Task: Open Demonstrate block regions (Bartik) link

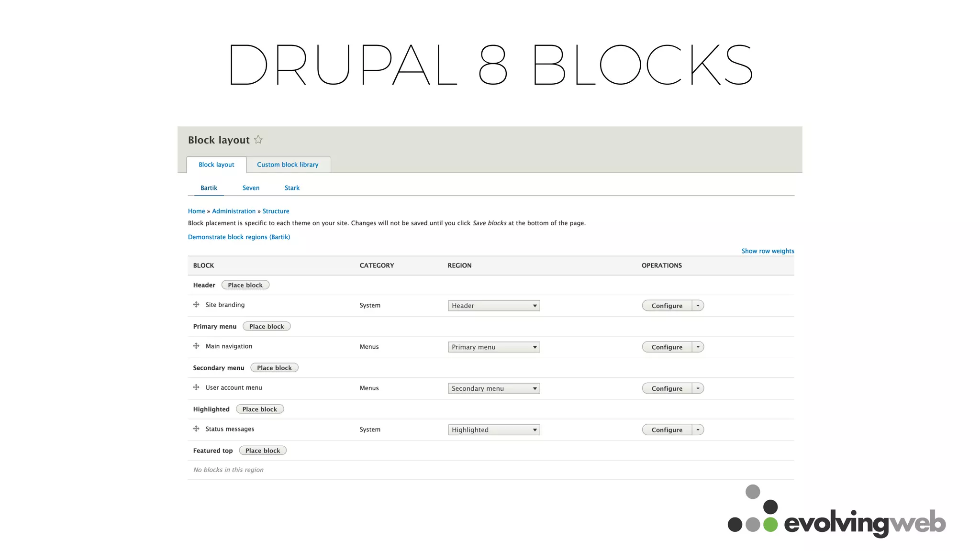Action: (239, 237)
